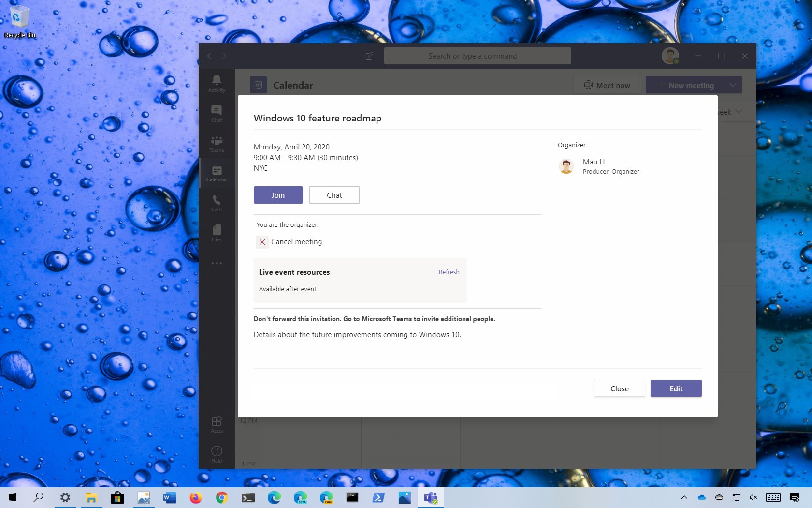Select Calendar in the Teams sidebar
812x508 pixels.
pyautogui.click(x=217, y=173)
